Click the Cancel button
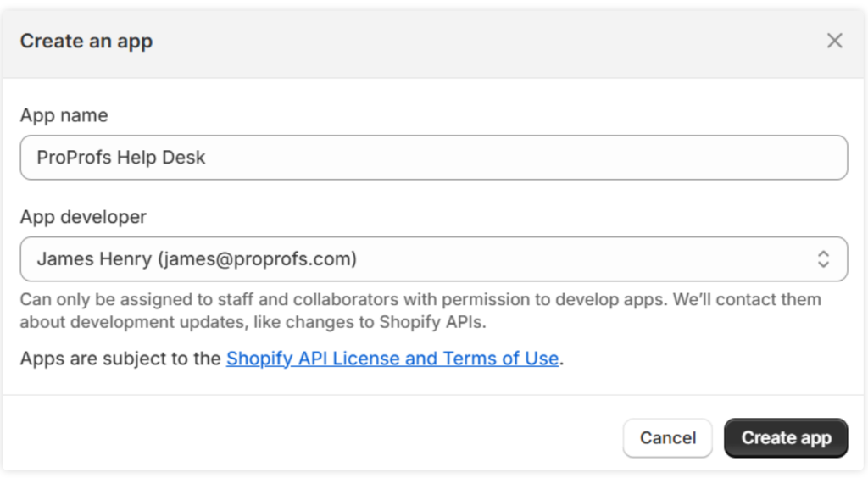 pyautogui.click(x=668, y=437)
